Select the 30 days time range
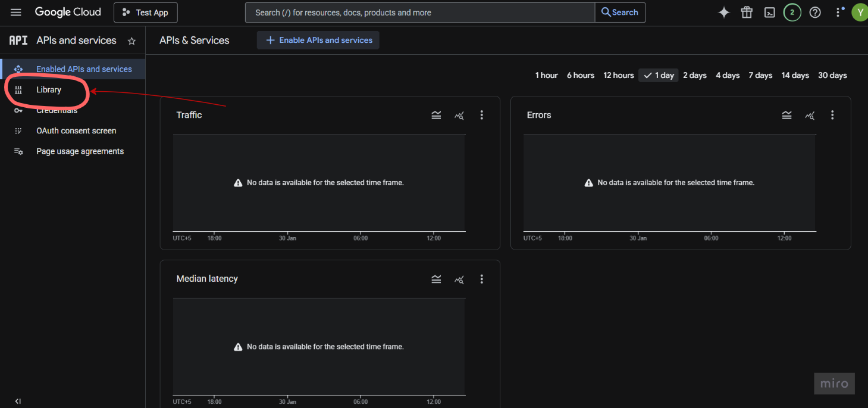Viewport: 868px width, 408px height. point(832,75)
